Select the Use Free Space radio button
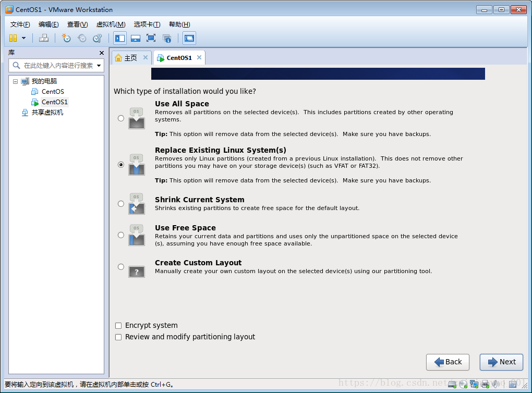 coord(121,235)
